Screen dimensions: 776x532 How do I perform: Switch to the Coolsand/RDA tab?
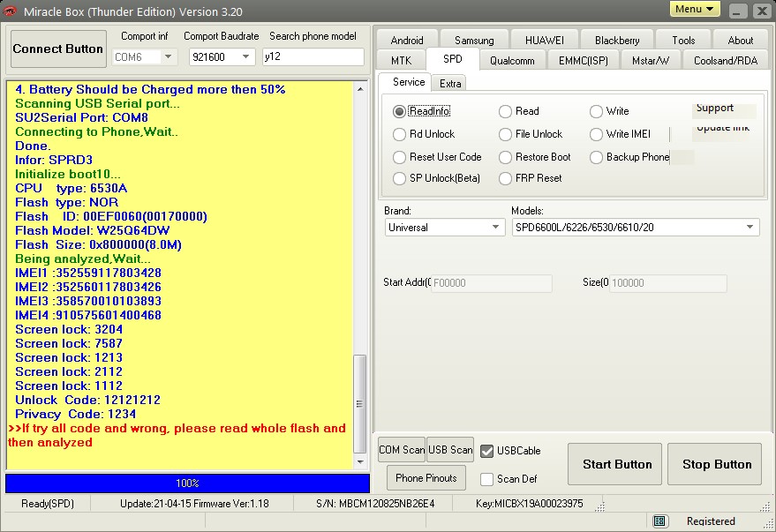[x=726, y=60]
